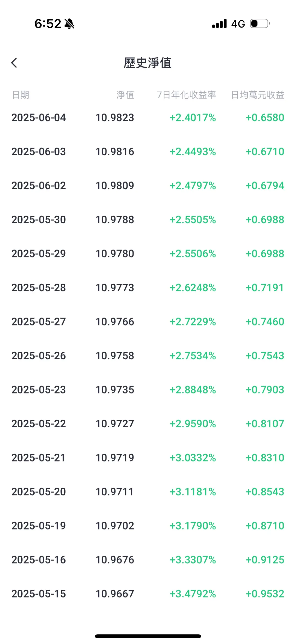Viewport: 296px width, 644px height.
Task: Tap net value 10.9816 for 2025-06-03
Action: click(115, 152)
